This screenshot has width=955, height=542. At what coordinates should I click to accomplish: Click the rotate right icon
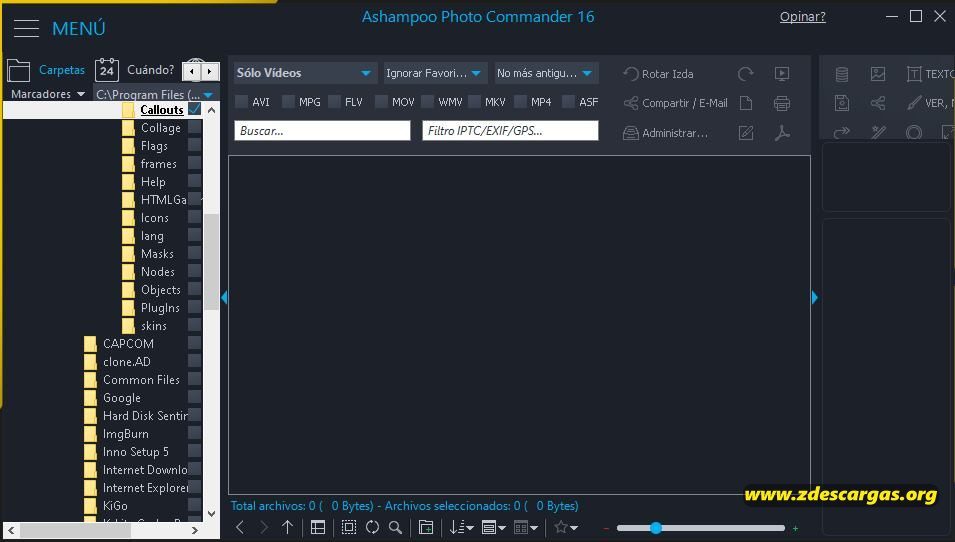point(745,74)
